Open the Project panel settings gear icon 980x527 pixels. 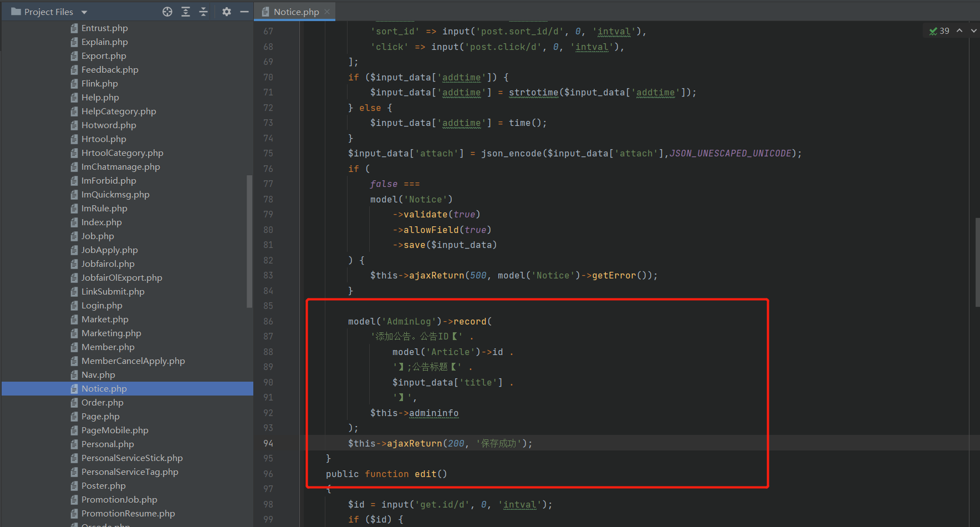(227, 11)
